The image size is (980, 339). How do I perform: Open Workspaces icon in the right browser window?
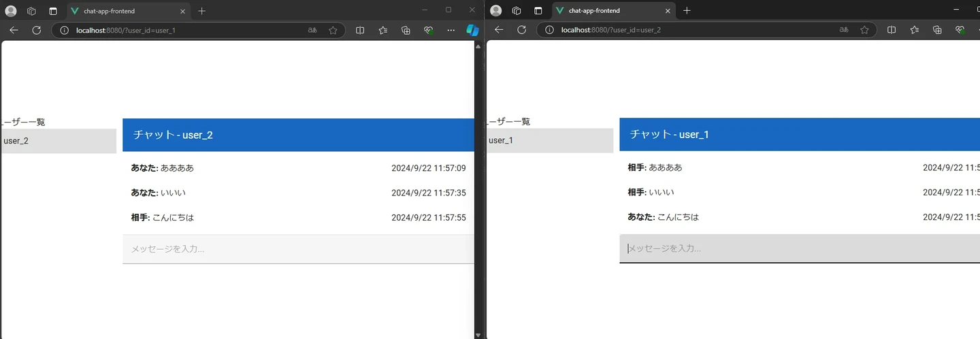click(x=517, y=11)
